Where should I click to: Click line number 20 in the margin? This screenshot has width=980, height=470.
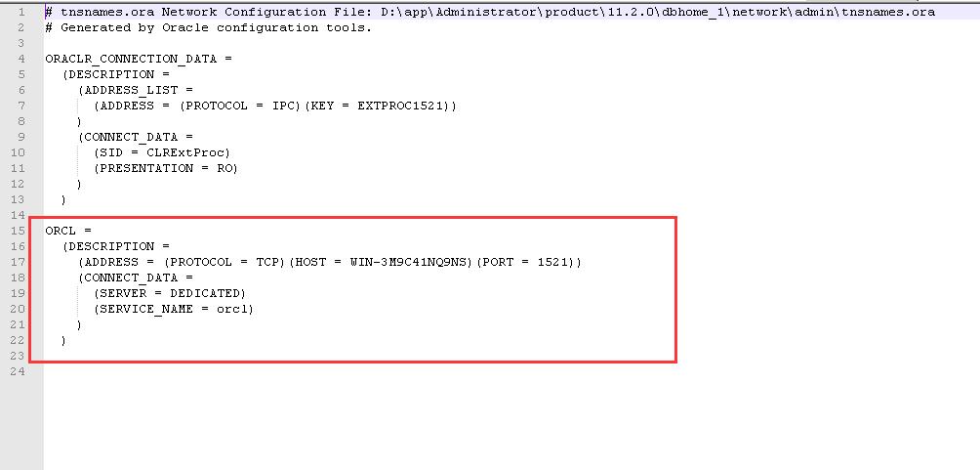pos(18,309)
